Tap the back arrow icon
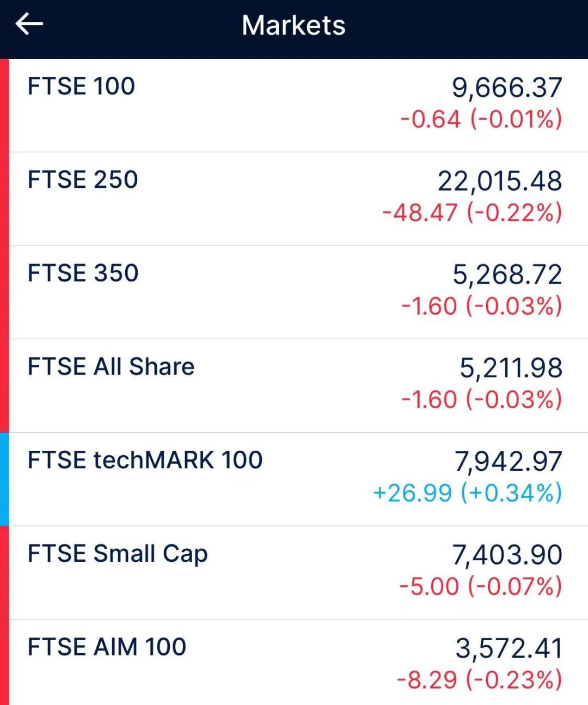This screenshot has width=588, height=705. tap(29, 24)
